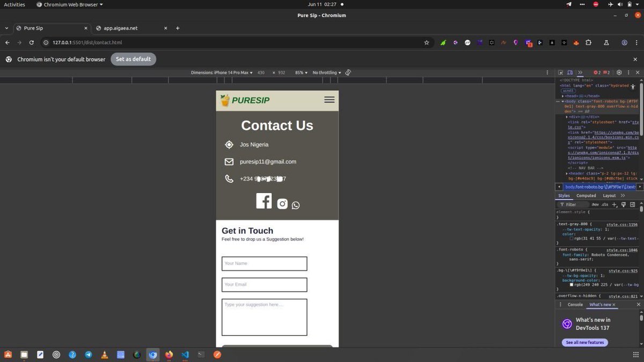
Task: Click the background-color swatch in bg rule
Action: pyautogui.click(x=572, y=285)
